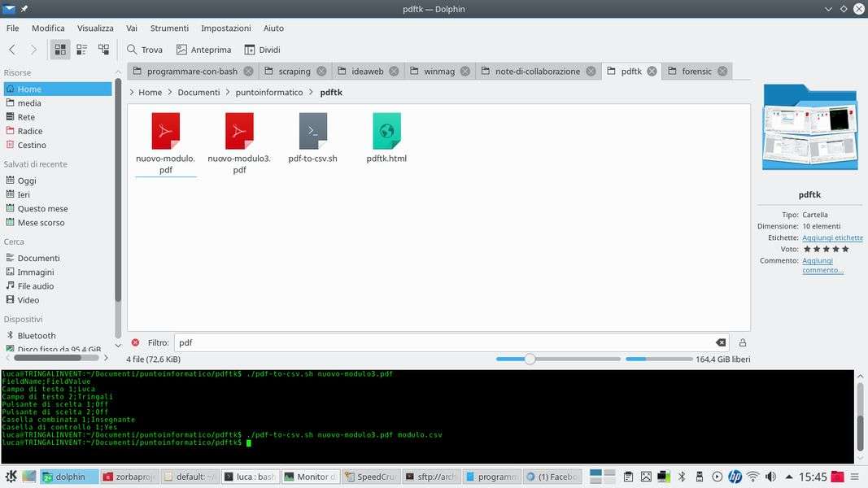
Task: Close the scraping tab
Action: coord(321,72)
